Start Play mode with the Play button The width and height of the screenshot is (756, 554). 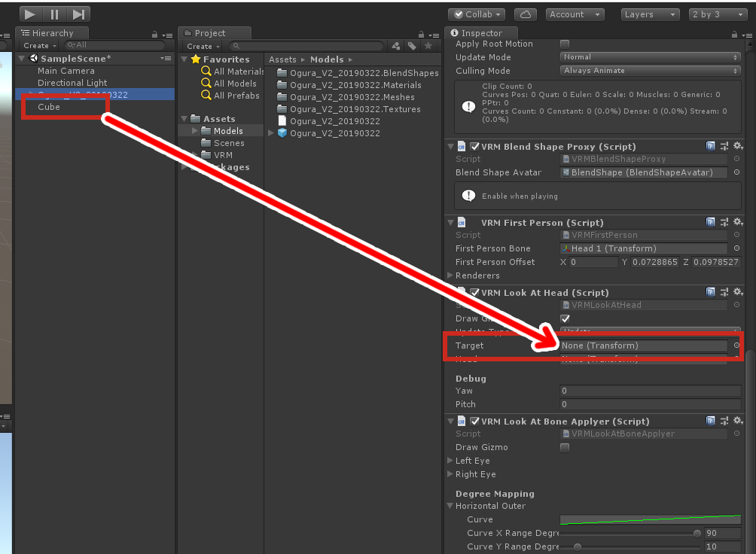[x=29, y=14]
